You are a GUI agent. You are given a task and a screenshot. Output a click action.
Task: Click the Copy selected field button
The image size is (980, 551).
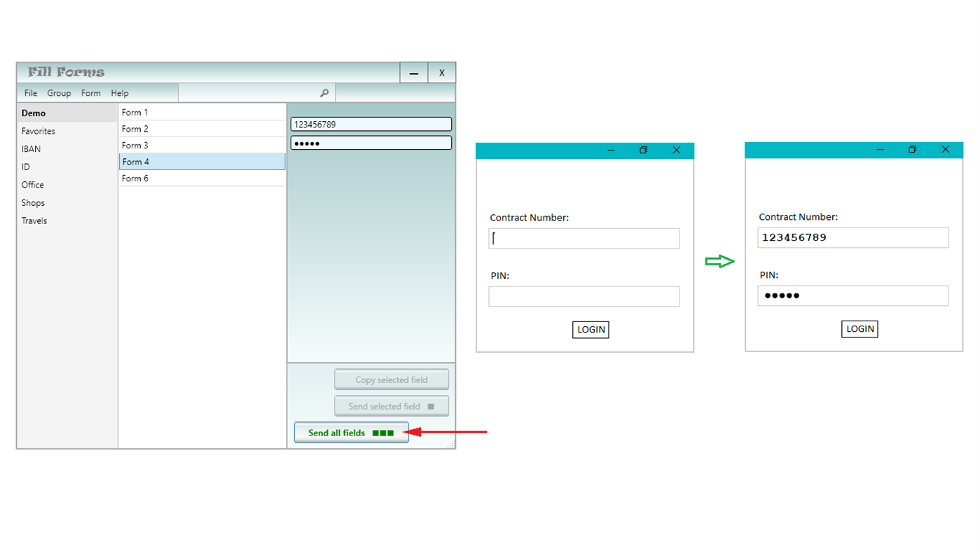(391, 379)
